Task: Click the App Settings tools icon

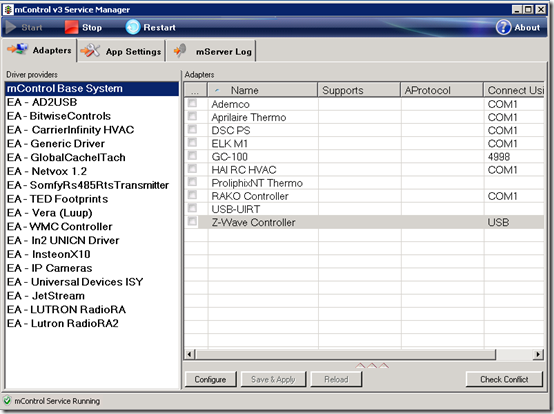Action: pyautogui.click(x=90, y=51)
